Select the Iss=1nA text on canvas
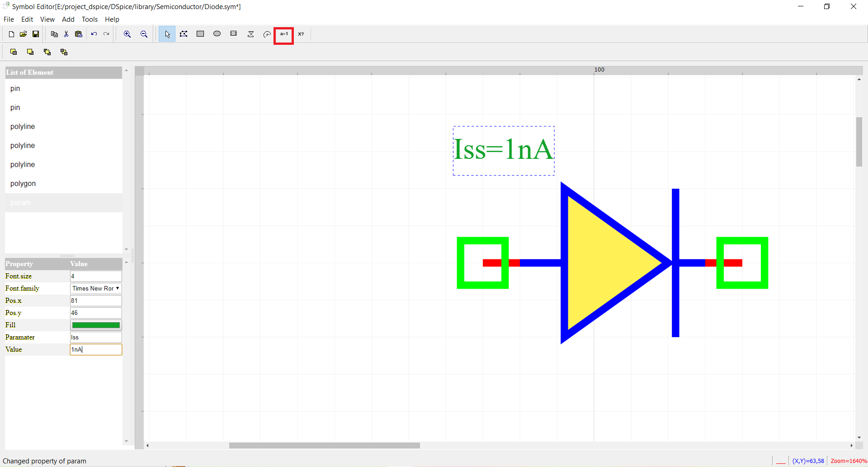 pos(503,150)
